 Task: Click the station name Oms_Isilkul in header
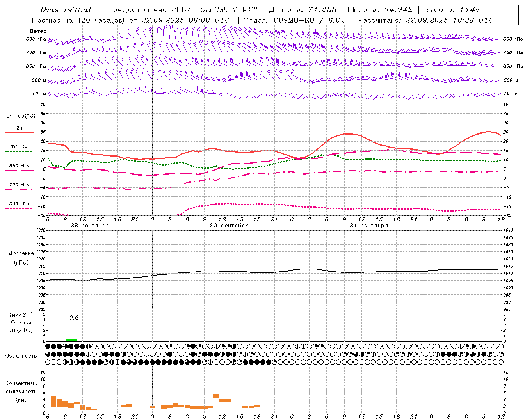point(66,10)
